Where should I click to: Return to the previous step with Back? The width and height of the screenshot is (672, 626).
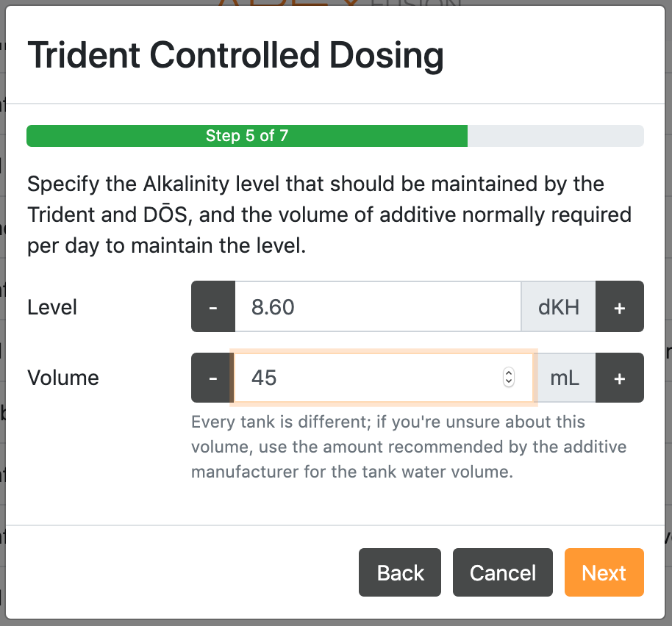[x=400, y=572]
